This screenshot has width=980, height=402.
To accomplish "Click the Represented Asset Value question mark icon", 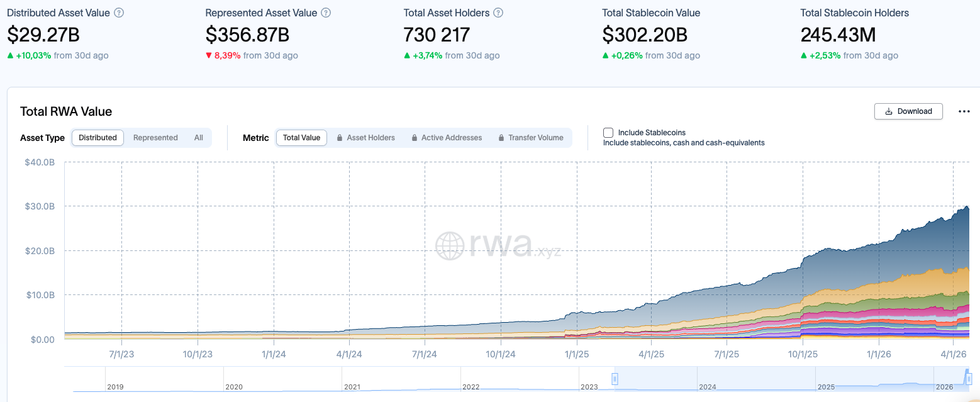I will tap(325, 13).
